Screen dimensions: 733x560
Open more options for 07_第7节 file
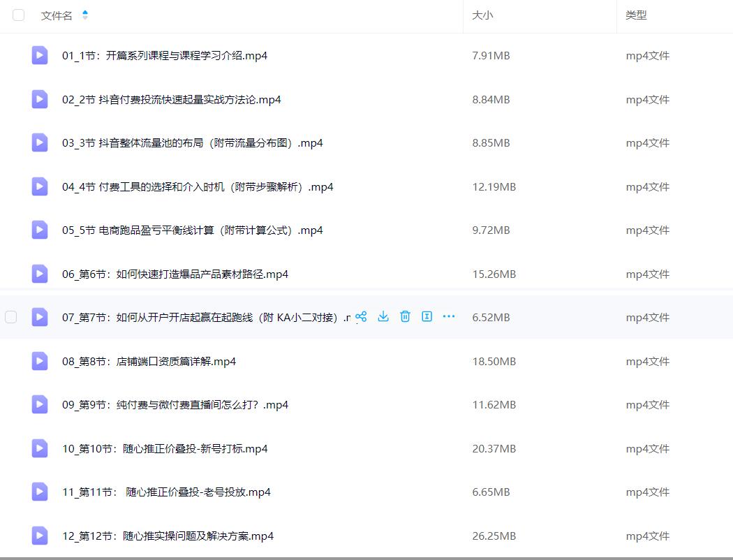pos(449,316)
